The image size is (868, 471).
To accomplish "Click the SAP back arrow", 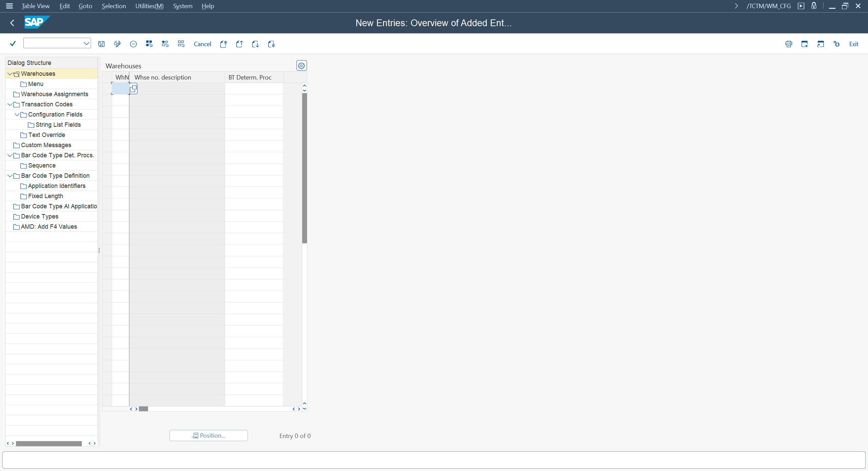I will [x=12, y=23].
